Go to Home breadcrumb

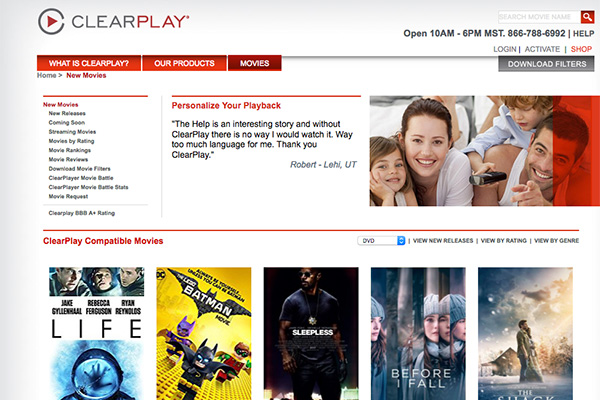[47, 75]
